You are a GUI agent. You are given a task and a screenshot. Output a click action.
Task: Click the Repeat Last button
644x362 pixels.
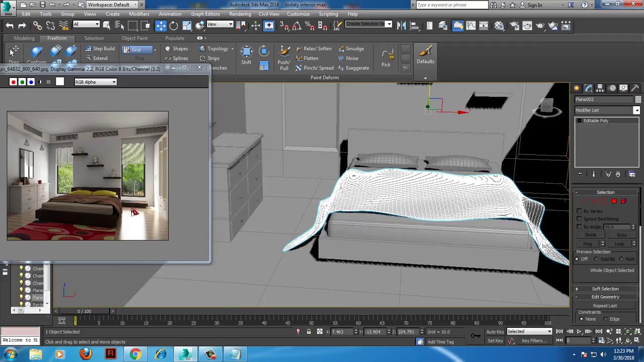(605, 306)
